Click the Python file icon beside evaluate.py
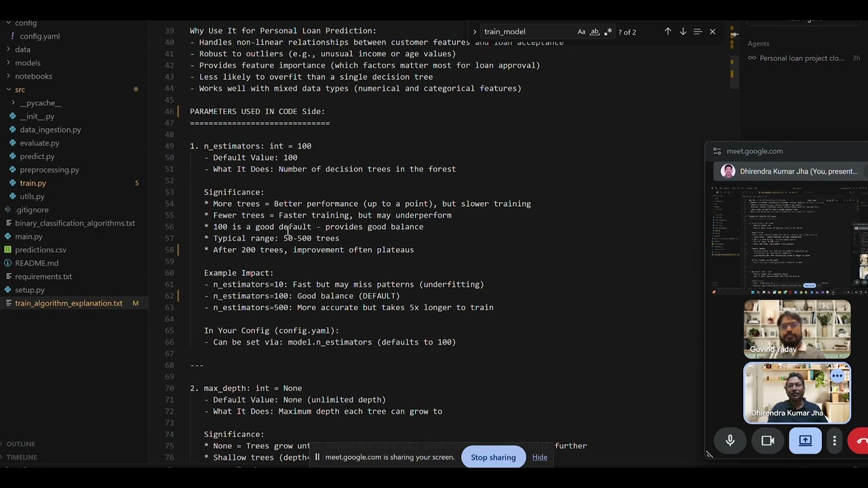Image resolution: width=868 pixels, height=488 pixels. pos(13,143)
